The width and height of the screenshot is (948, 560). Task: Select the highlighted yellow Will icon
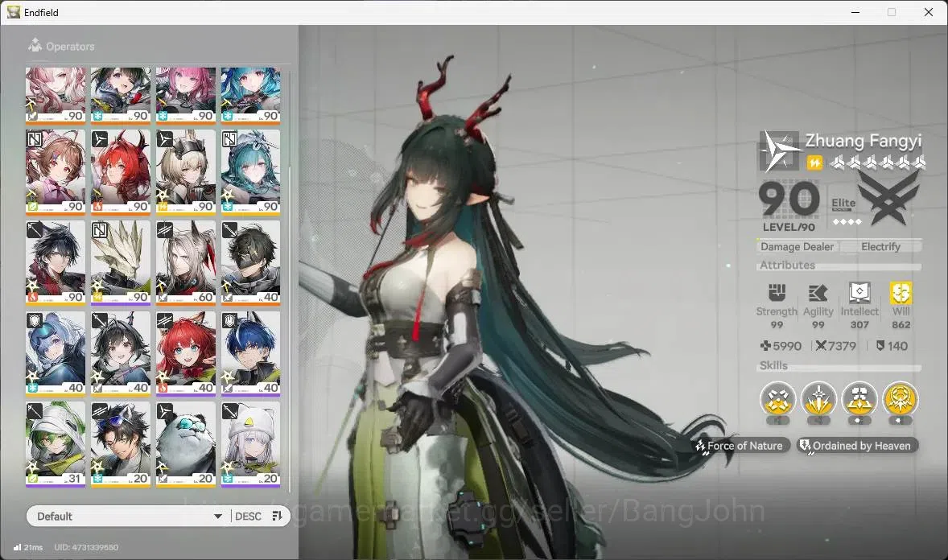point(901,293)
